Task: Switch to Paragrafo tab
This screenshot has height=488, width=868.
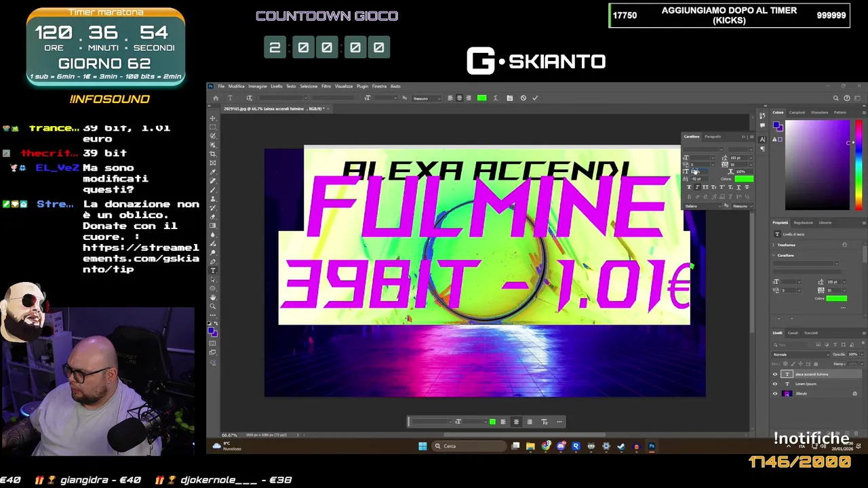Action: (x=713, y=137)
